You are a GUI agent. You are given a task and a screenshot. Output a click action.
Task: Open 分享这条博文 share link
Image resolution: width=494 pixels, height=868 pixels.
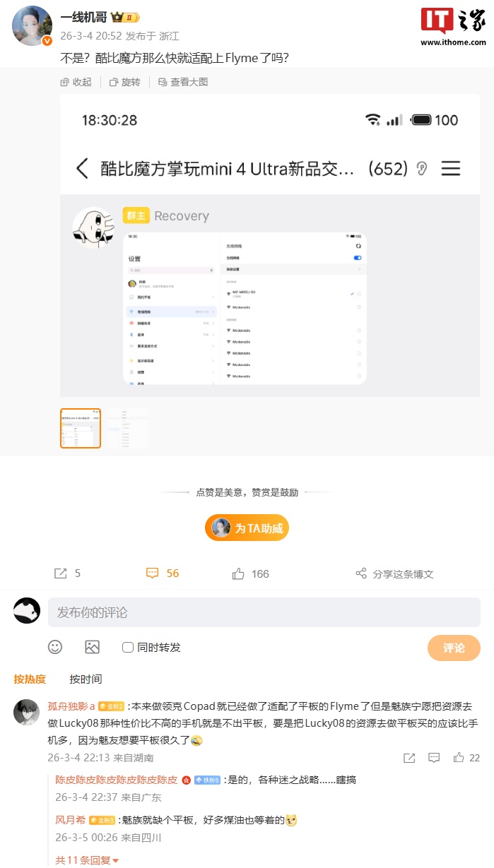click(x=394, y=573)
